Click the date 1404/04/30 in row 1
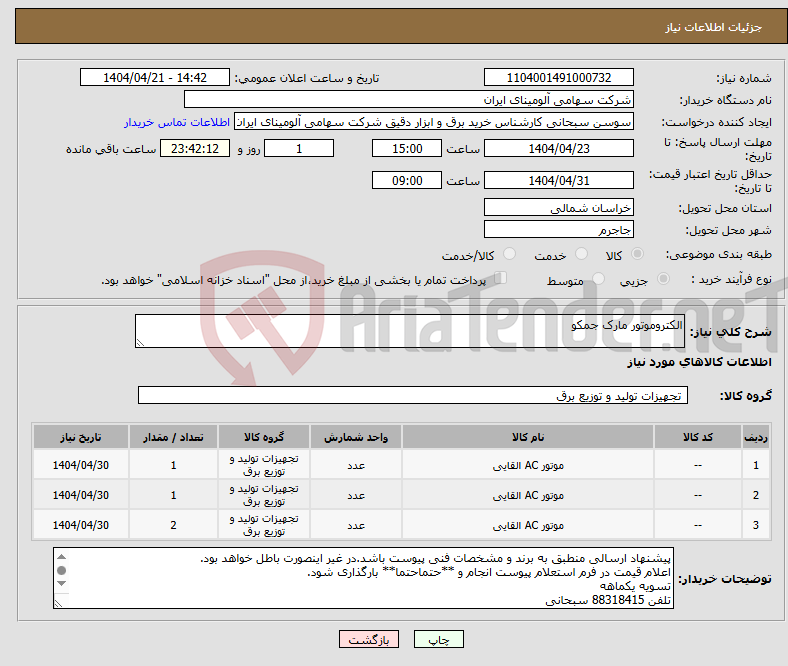 (x=81, y=465)
